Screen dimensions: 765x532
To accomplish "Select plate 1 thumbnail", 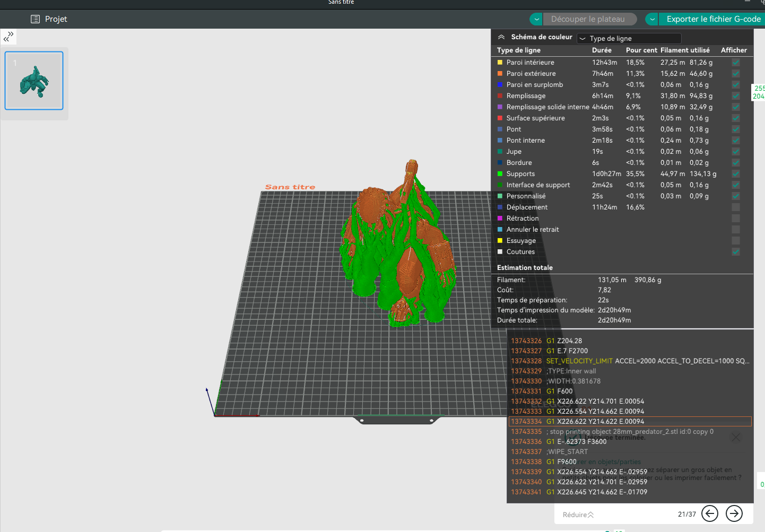I will 34,81.
